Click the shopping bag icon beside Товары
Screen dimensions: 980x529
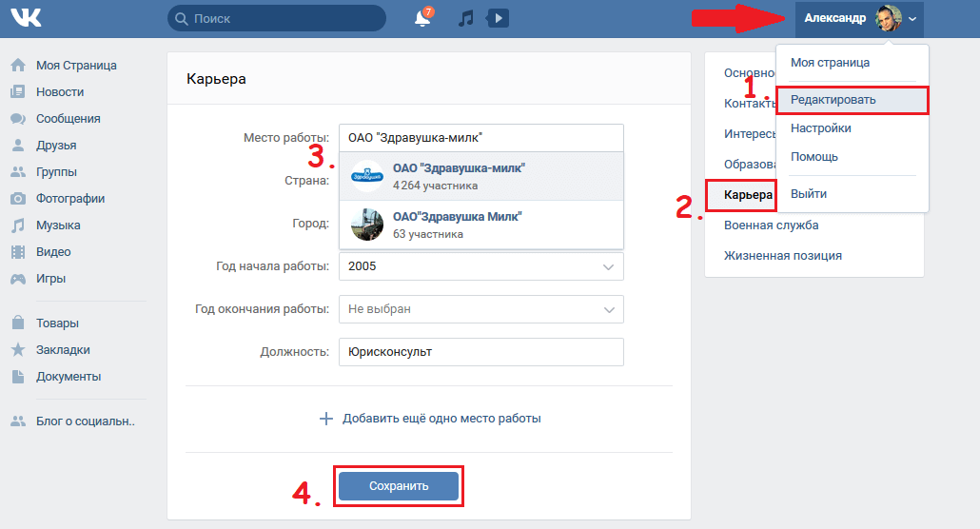pyautogui.click(x=18, y=323)
